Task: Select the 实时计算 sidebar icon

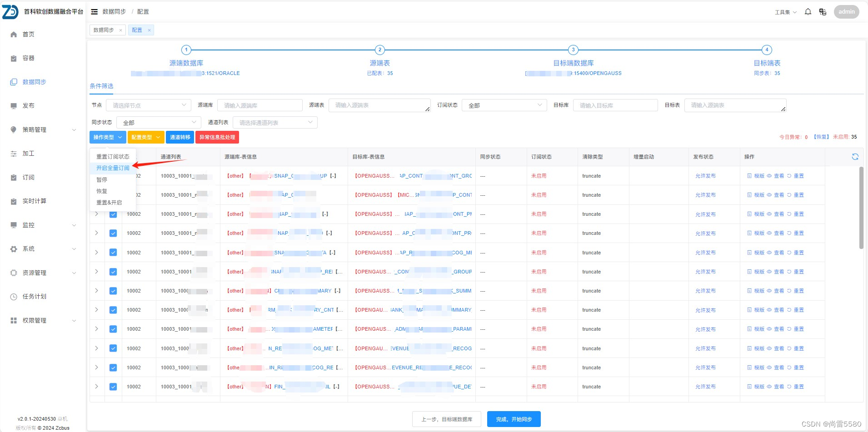Action: point(14,201)
